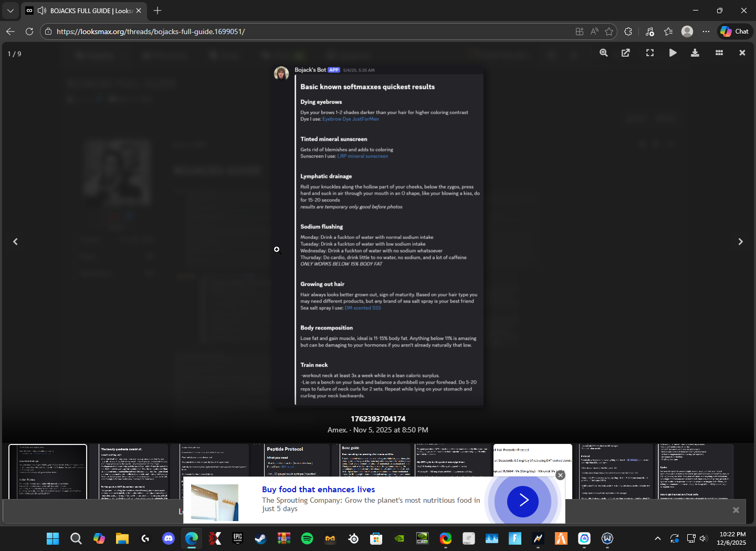Open a new browser tab

click(157, 10)
